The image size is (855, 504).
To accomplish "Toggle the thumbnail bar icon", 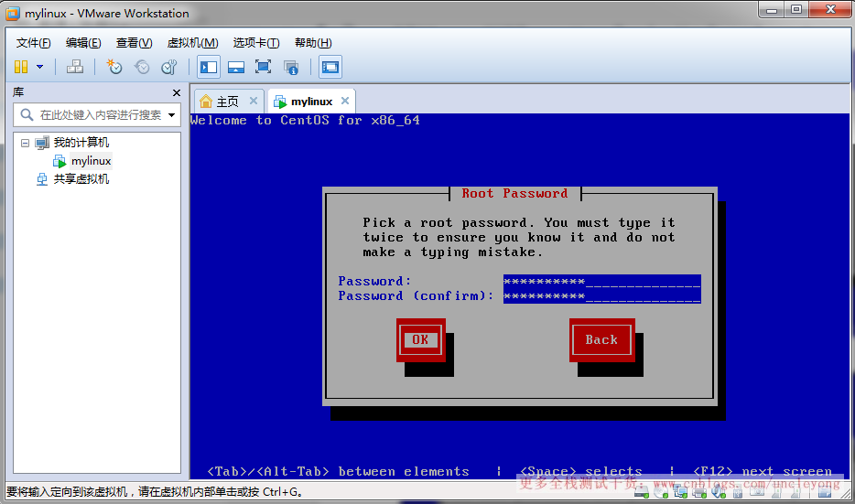I will [236, 67].
